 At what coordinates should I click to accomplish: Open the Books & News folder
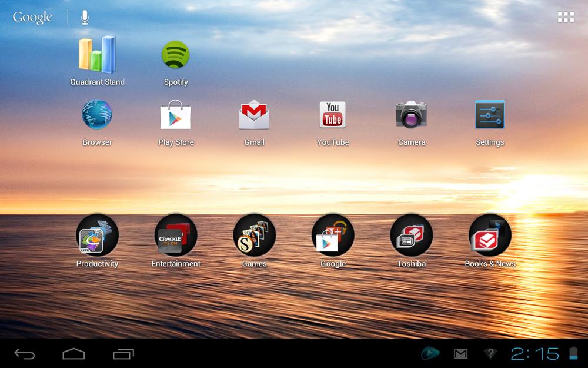click(490, 236)
